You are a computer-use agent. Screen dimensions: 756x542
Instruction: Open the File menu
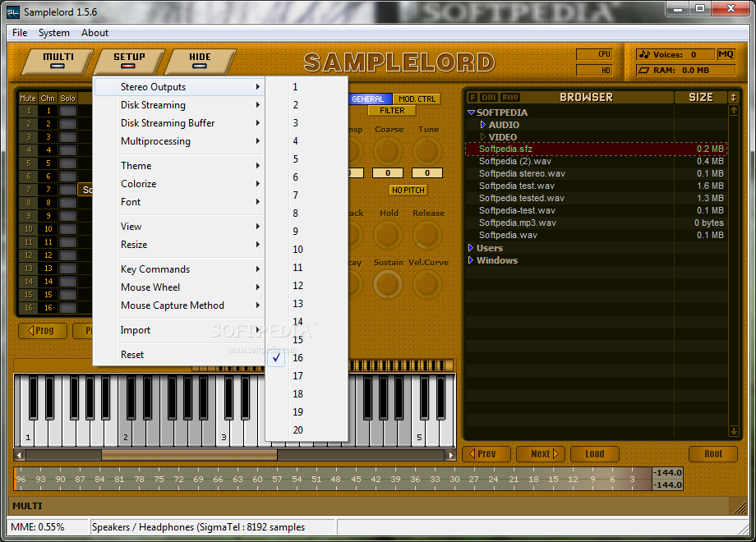[x=20, y=33]
